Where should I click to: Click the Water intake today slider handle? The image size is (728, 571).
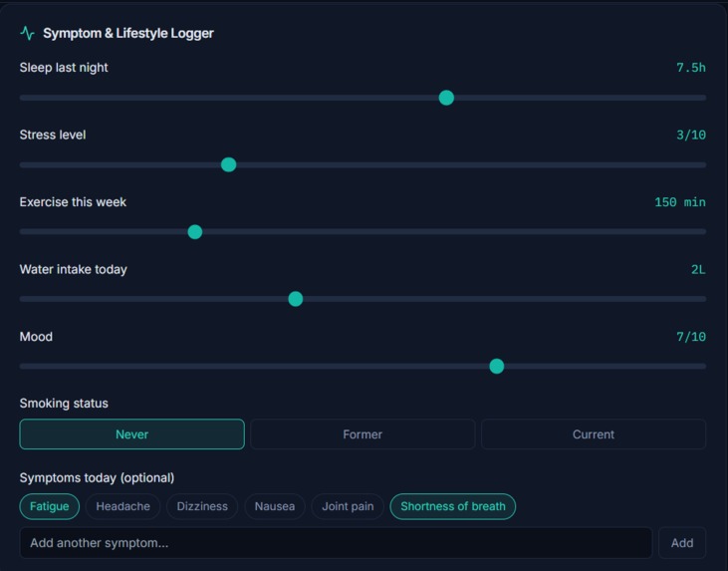(x=296, y=299)
